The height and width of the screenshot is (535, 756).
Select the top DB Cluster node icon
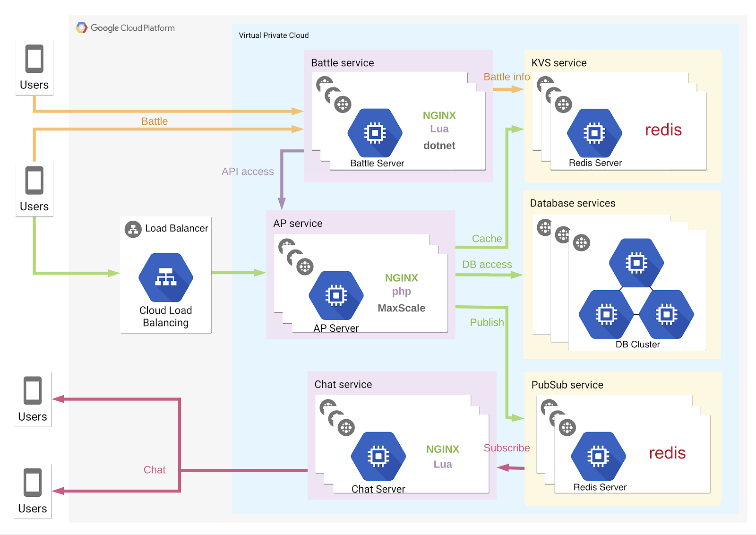[x=636, y=262]
